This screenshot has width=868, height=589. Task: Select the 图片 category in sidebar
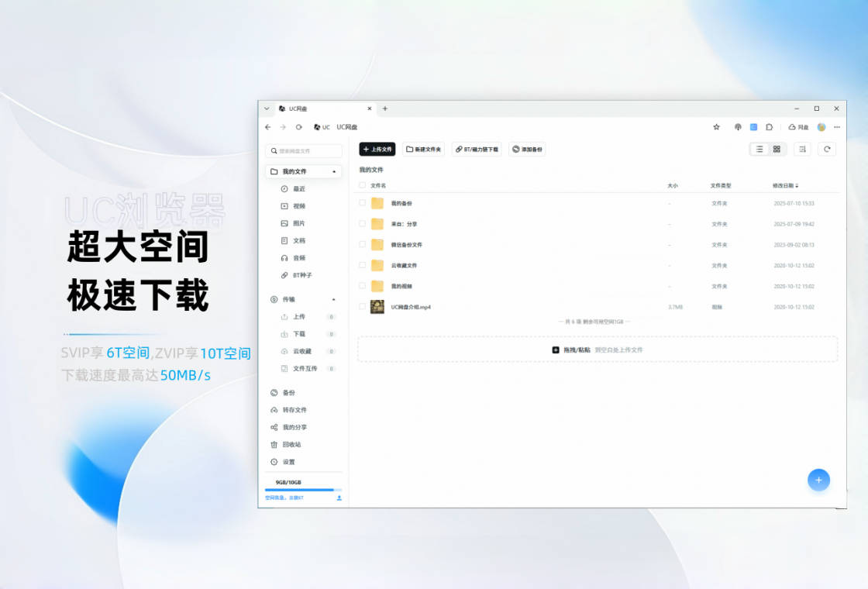(x=298, y=223)
